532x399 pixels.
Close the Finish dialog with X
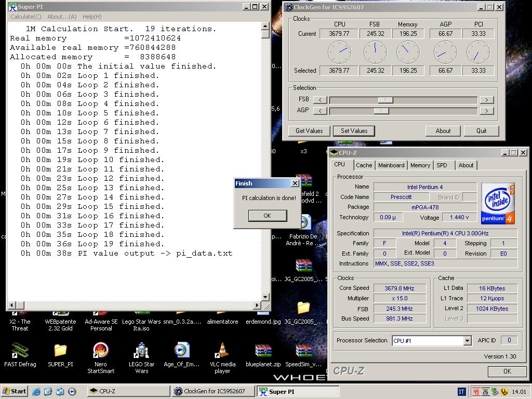tap(295, 183)
